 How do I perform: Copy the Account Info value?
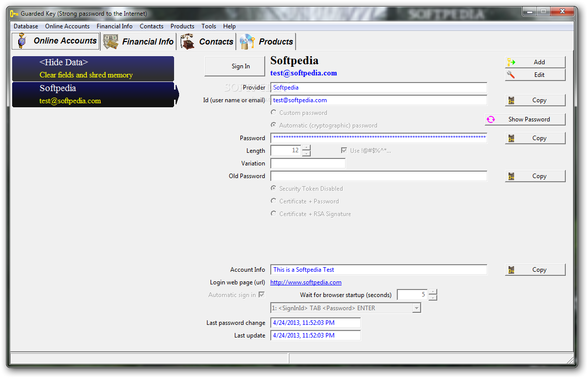coord(535,270)
